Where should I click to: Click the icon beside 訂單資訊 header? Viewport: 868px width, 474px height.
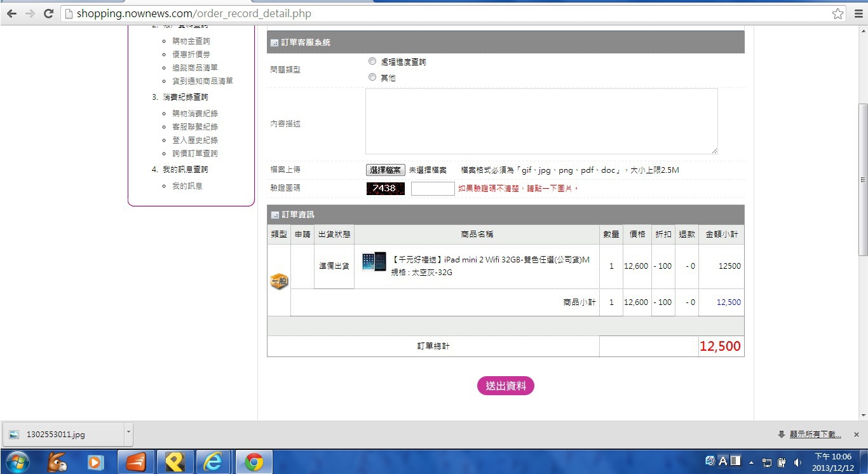pos(275,215)
